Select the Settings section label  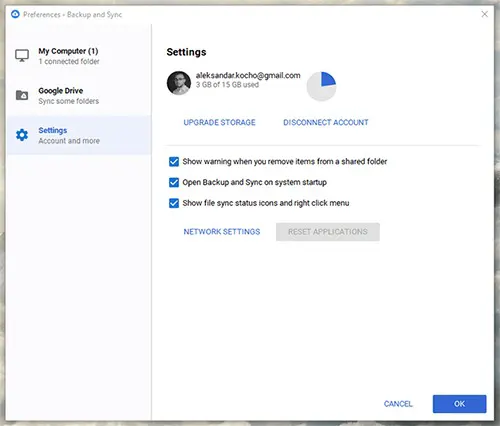click(x=53, y=130)
